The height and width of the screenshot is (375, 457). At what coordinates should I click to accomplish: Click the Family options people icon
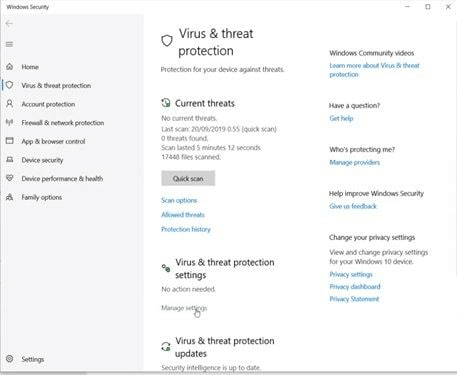pyautogui.click(x=10, y=197)
